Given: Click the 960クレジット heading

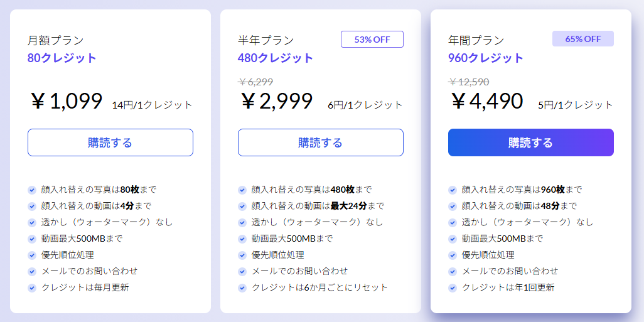Looking at the screenshot, I should [x=486, y=58].
